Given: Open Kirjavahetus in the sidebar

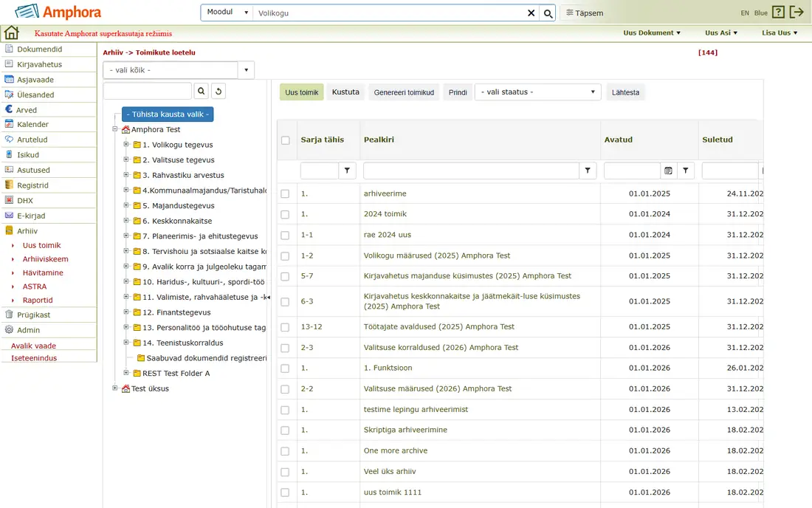Looking at the screenshot, I should pos(39,64).
